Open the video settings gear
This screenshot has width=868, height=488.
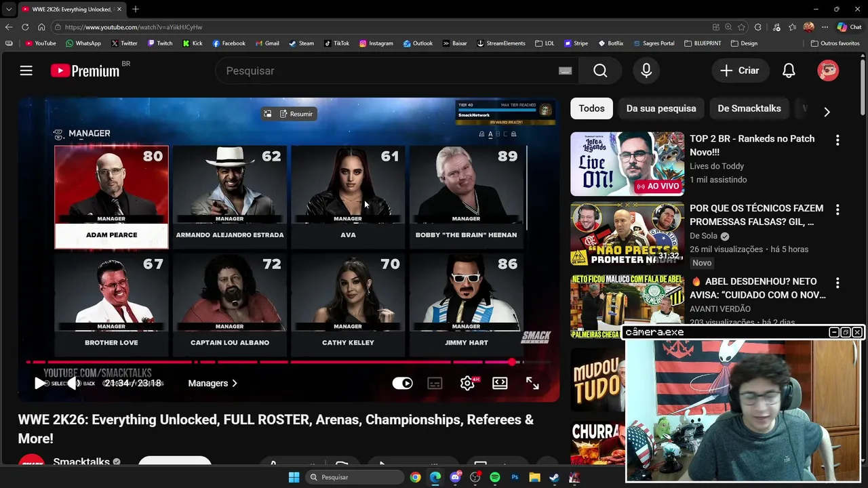pyautogui.click(x=467, y=383)
